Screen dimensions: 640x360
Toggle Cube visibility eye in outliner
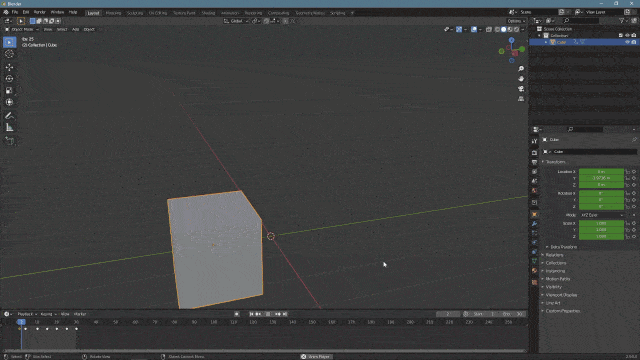pos(627,42)
